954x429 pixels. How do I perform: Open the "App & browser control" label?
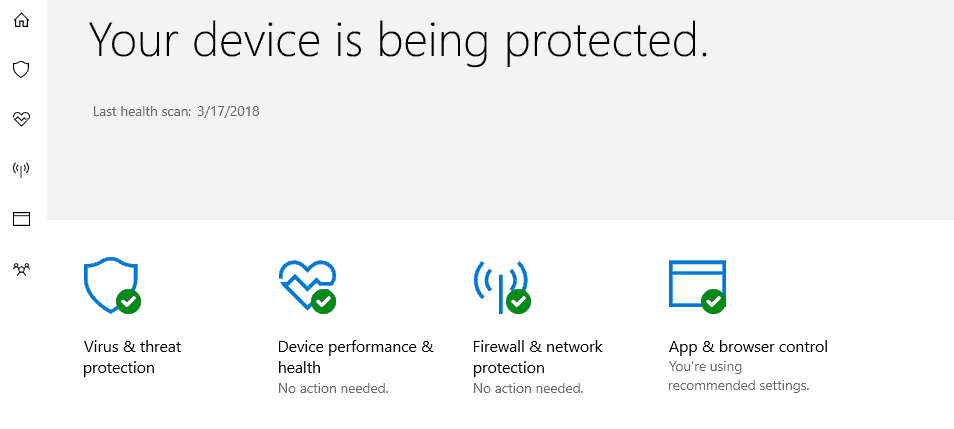pyautogui.click(x=748, y=347)
